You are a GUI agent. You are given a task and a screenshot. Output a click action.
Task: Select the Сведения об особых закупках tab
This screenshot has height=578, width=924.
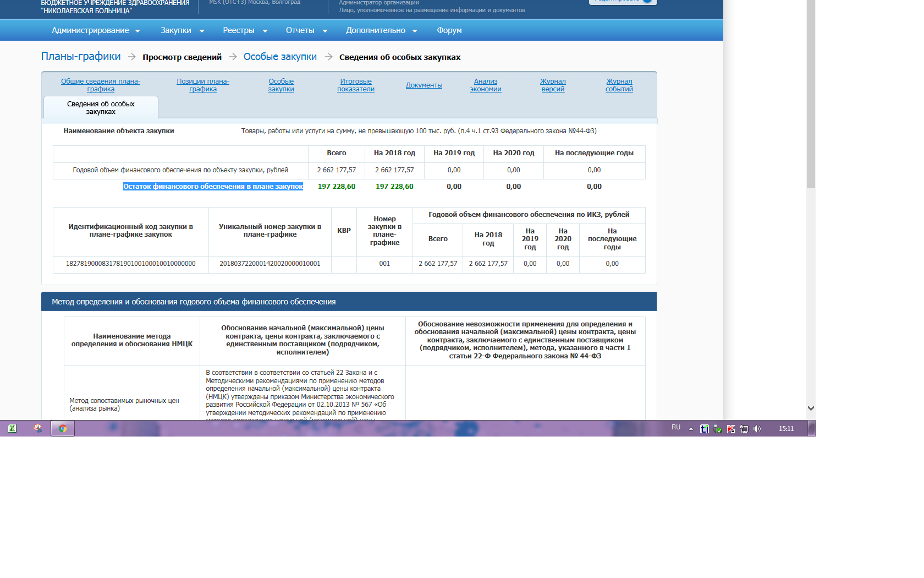(x=101, y=107)
